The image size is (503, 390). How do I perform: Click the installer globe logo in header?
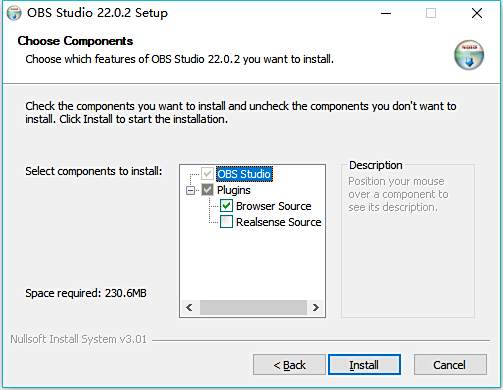tap(469, 55)
